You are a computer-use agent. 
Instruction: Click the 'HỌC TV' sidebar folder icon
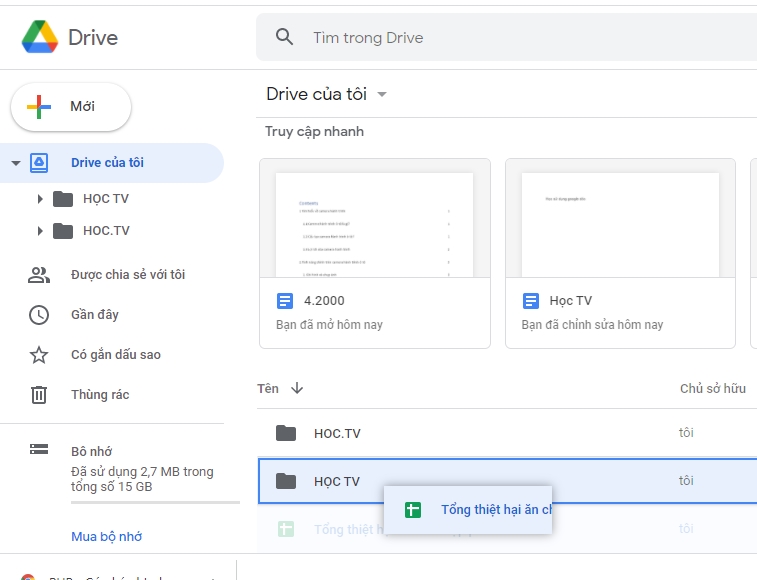pos(63,199)
